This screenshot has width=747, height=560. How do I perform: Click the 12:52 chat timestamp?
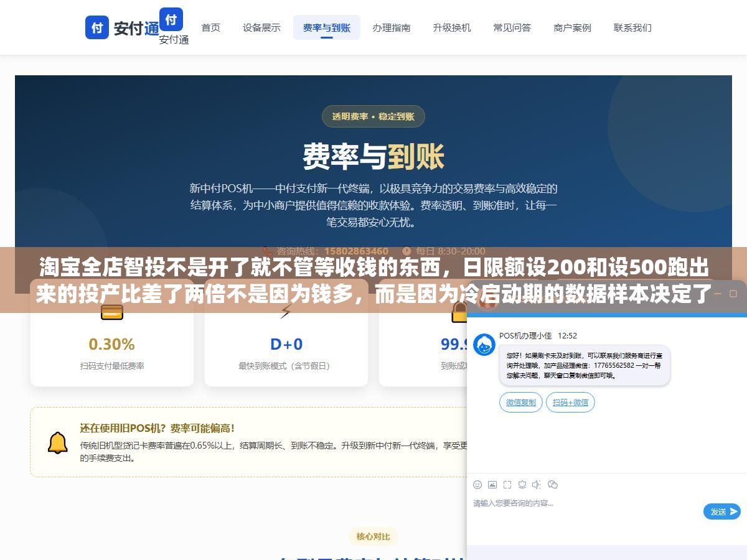[x=567, y=335]
